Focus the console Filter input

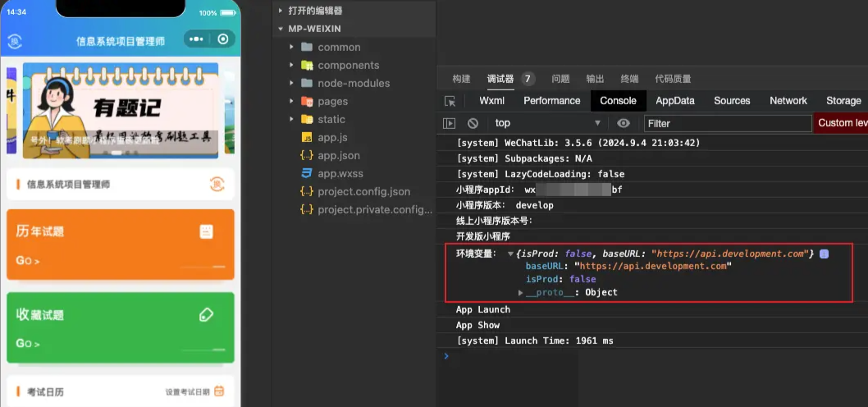(x=728, y=123)
